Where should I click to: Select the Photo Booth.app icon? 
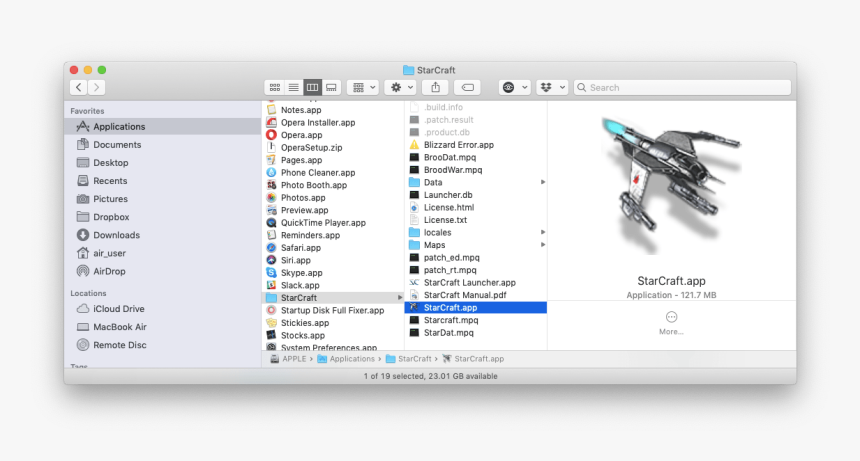pyautogui.click(x=271, y=185)
